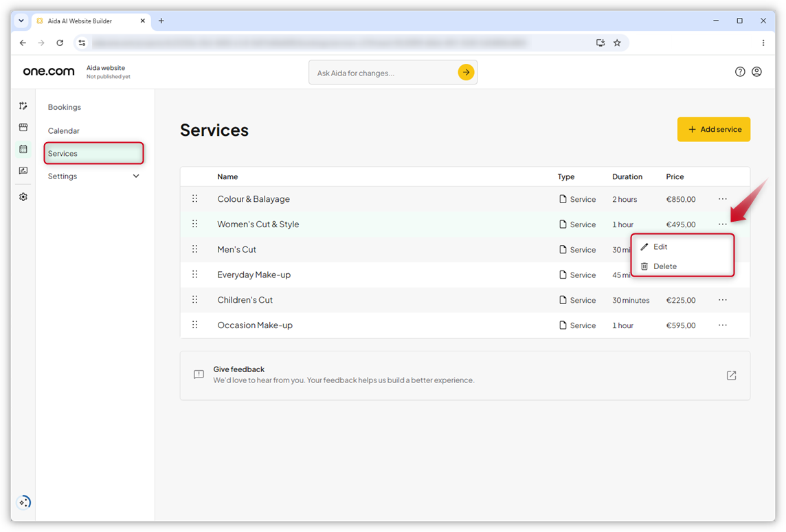The height and width of the screenshot is (532, 786).
Task: Choose Delete from the context menu
Action: (682, 266)
